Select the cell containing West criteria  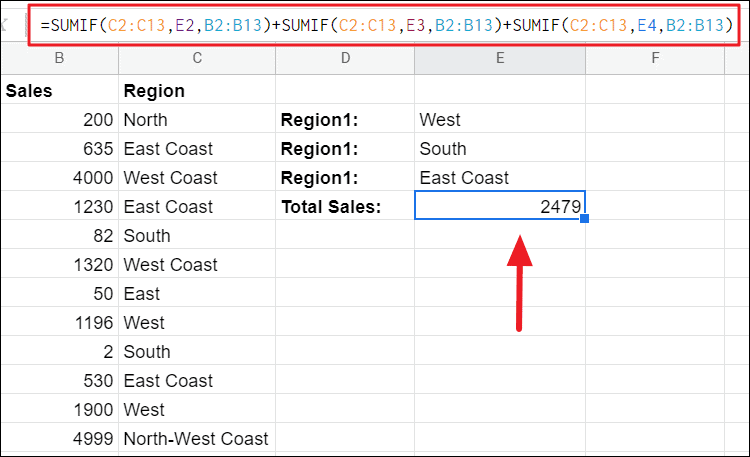[x=500, y=119]
